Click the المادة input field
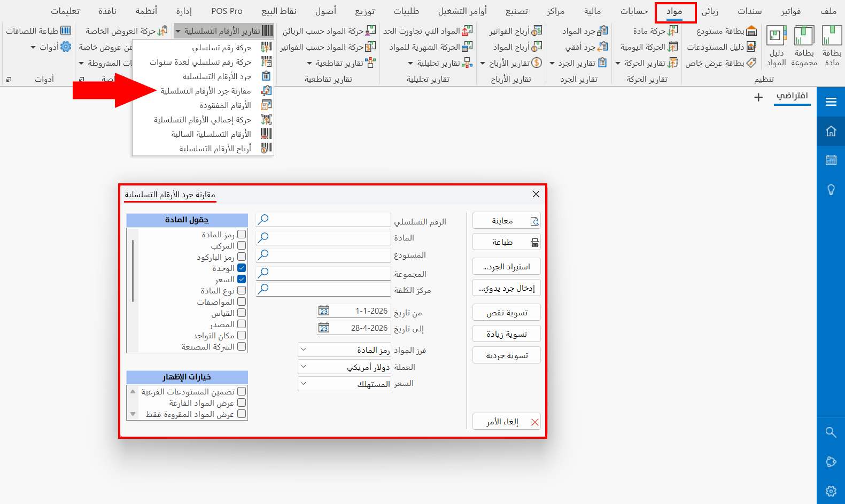 tap(323, 237)
